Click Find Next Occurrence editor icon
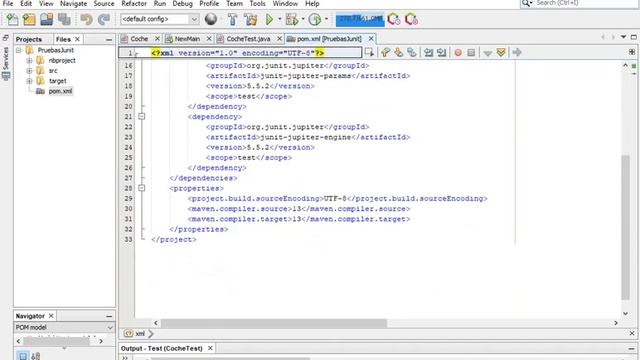The width and height of the screenshot is (640, 360). click(x=398, y=52)
